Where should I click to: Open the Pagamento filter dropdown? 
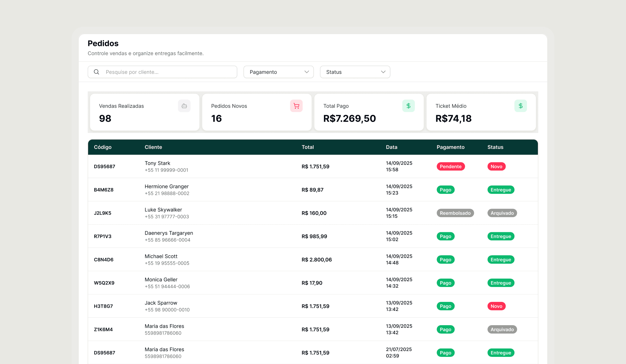(x=278, y=72)
